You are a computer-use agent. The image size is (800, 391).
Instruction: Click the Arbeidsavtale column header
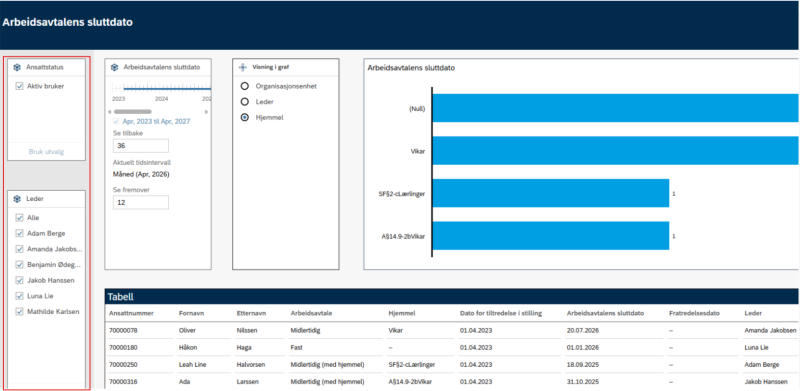311,313
